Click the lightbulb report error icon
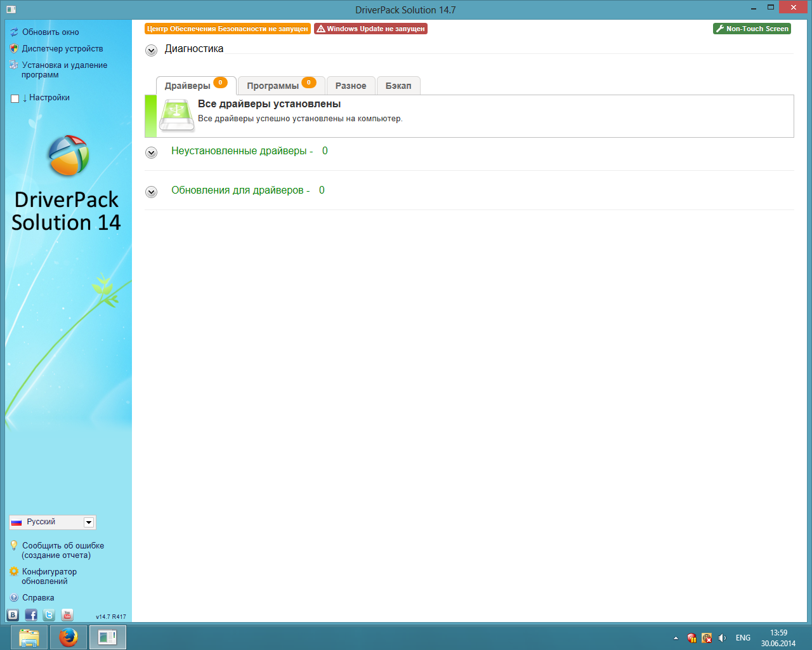This screenshot has width=812, height=650. (14, 545)
